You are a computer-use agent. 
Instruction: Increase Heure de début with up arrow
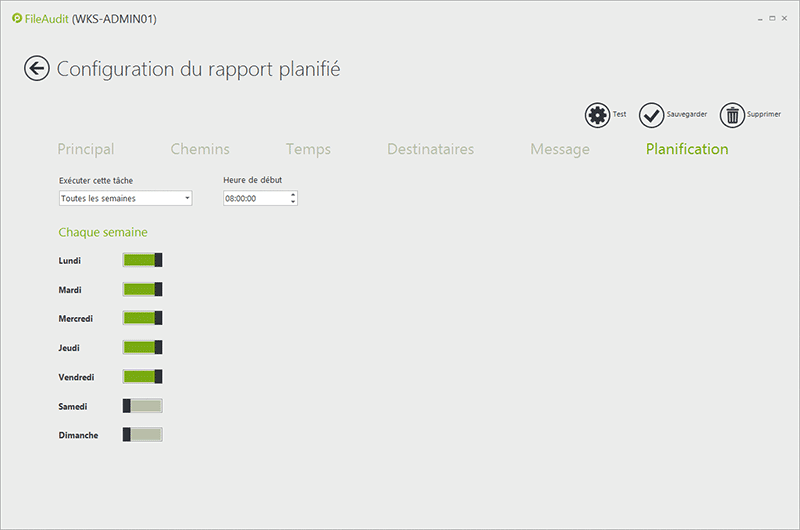(293, 195)
